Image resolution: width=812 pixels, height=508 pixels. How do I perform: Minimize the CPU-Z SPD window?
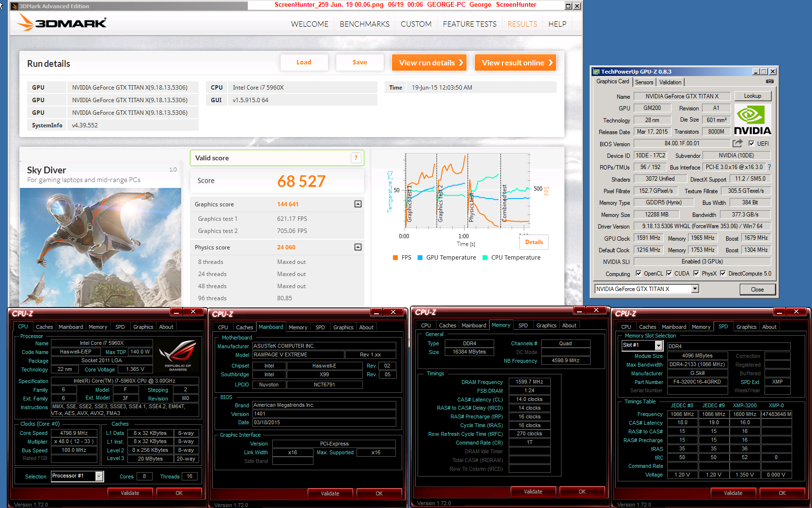tap(779, 312)
